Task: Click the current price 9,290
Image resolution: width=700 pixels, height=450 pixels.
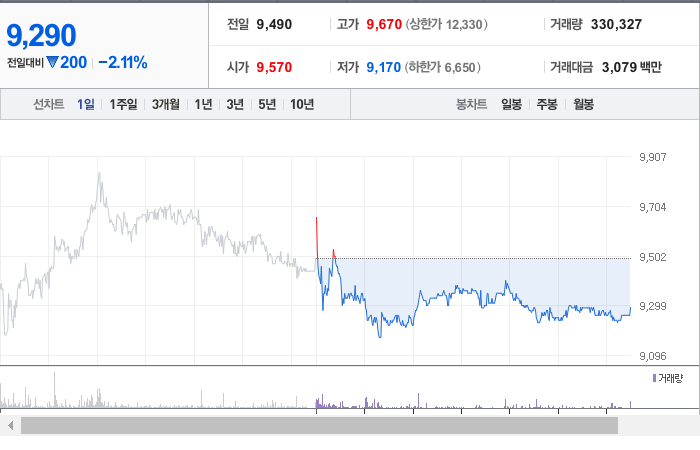Action: pyautogui.click(x=41, y=35)
